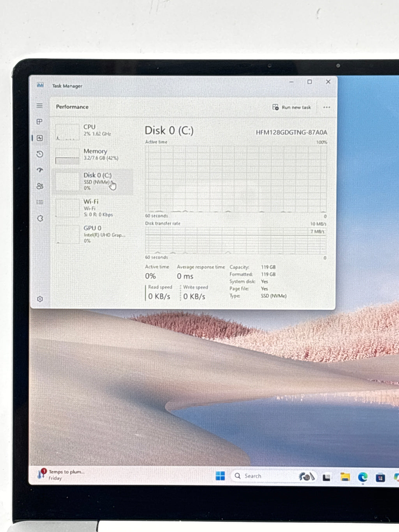Screen dimensions: 399x532
Task: Click the Page file Yes value
Action: point(264,289)
